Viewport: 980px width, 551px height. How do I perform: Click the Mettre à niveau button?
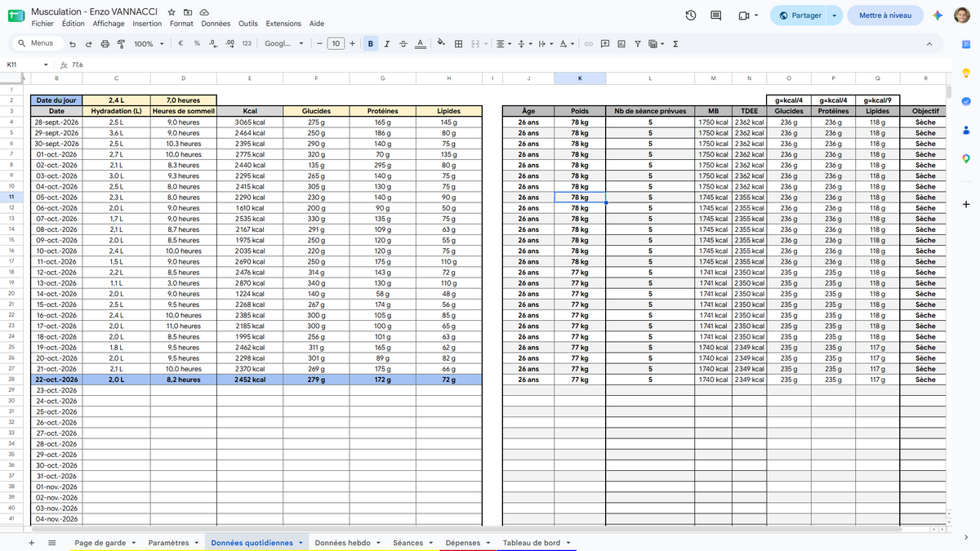pyautogui.click(x=885, y=16)
